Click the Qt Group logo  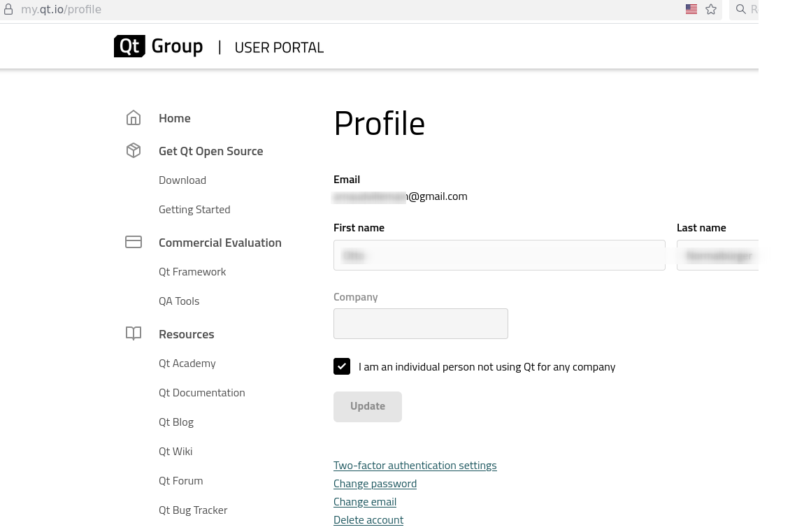pos(158,47)
